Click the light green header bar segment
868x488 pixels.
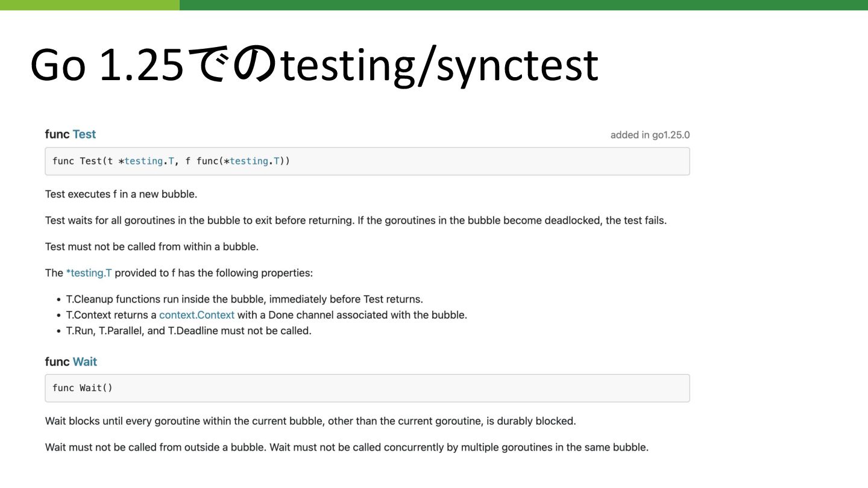point(90,5)
